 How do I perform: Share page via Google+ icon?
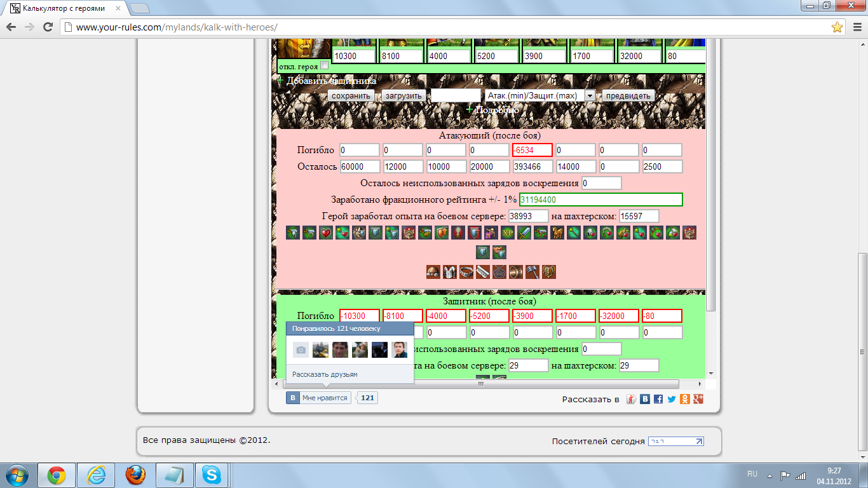point(698,399)
